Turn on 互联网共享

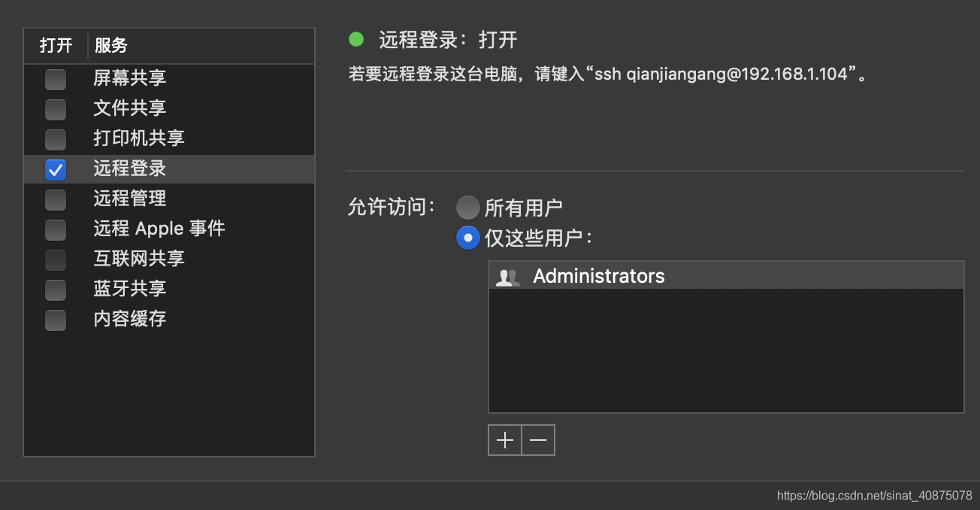coord(55,259)
